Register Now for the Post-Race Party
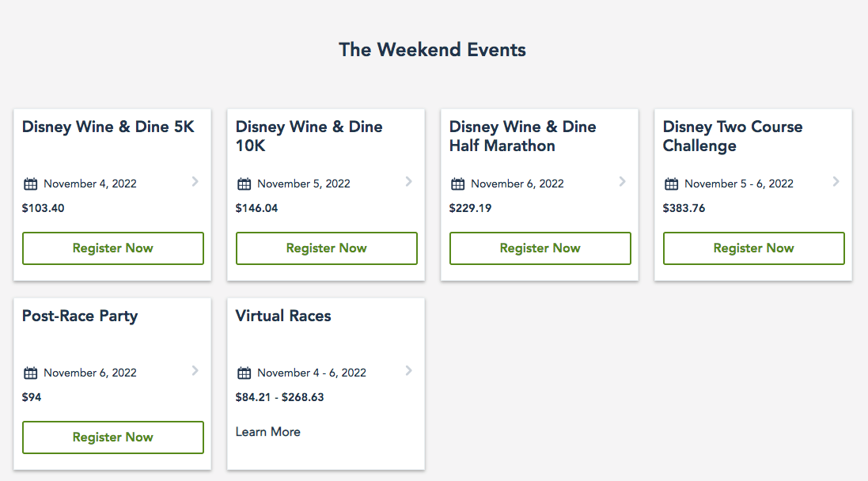The image size is (868, 481). [x=113, y=437]
